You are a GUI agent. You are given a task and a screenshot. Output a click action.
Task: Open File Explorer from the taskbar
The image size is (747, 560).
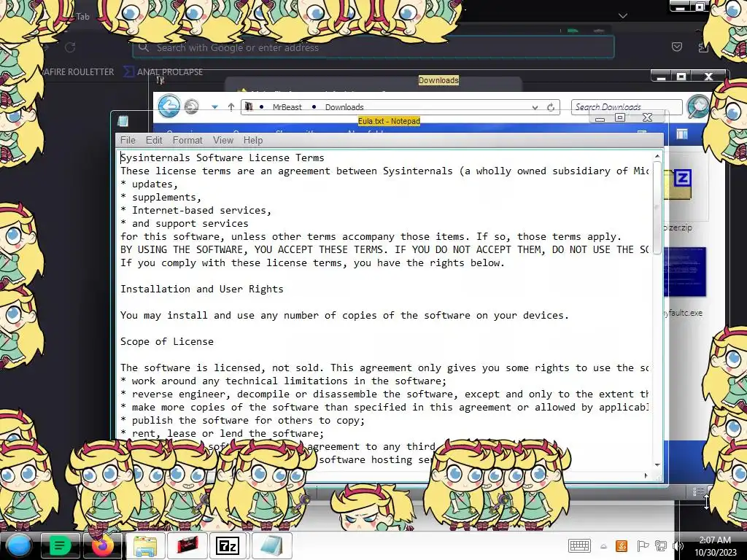pyautogui.click(x=145, y=545)
